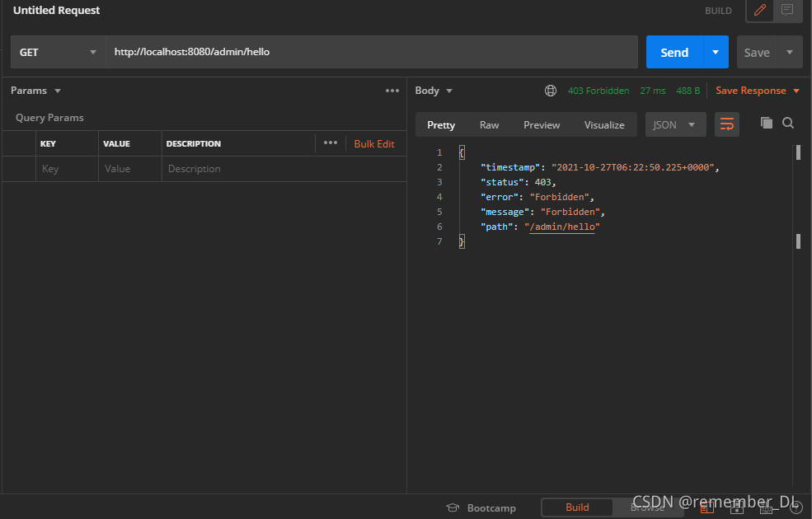Image resolution: width=812 pixels, height=519 pixels.
Task: Click the 403 Forbidden status text
Action: pyautogui.click(x=598, y=91)
